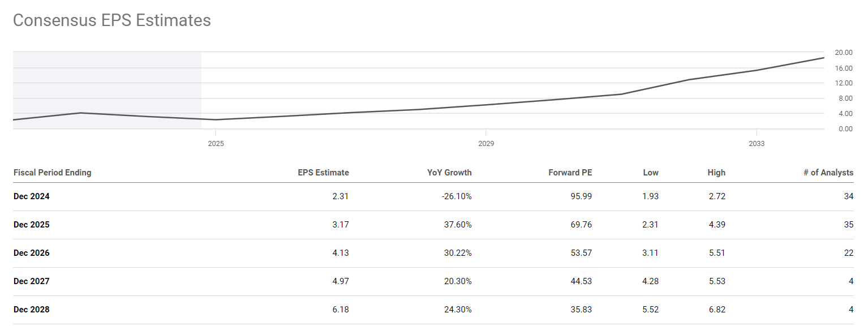Select the Dec 2024 row label
Screen dimensions: 868x326
tap(32, 196)
